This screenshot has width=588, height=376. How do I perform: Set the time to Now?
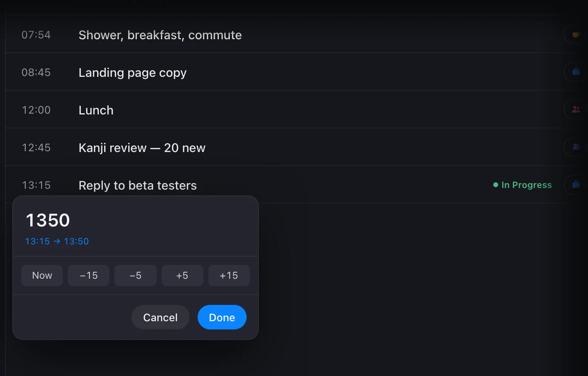pyautogui.click(x=42, y=275)
